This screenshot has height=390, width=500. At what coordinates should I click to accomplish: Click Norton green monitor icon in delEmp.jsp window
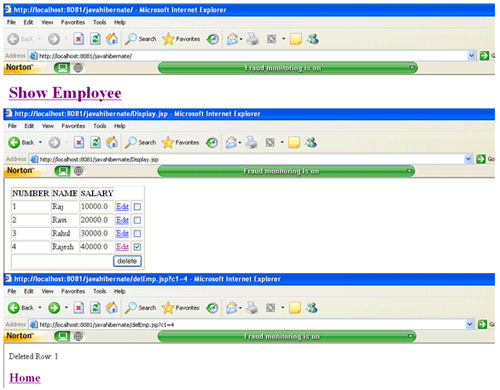pos(62,336)
